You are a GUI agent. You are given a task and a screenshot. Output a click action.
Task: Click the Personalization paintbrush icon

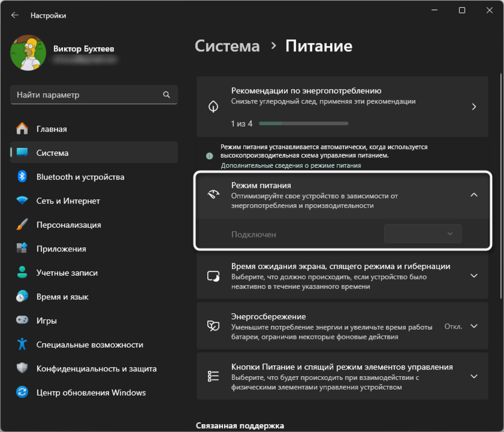click(22, 225)
